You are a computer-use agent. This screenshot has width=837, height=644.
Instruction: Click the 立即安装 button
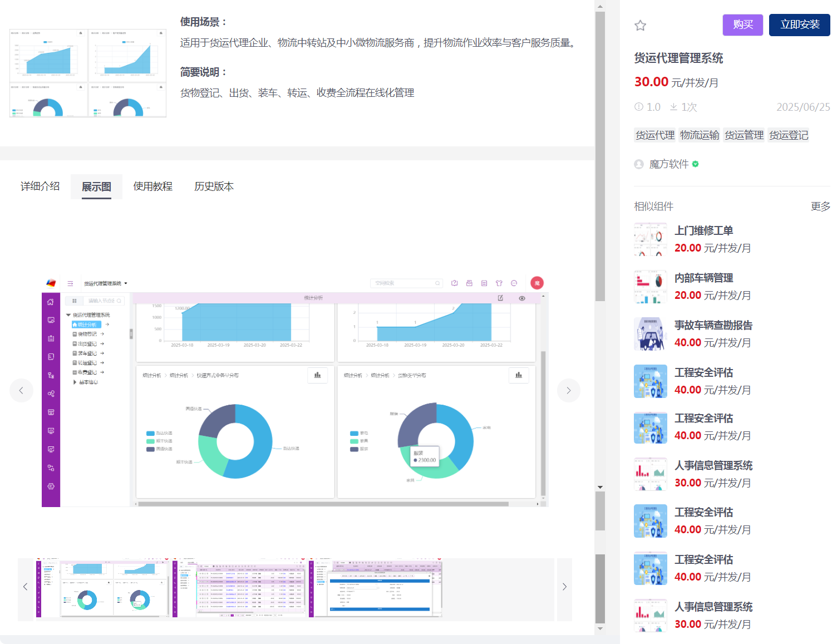tap(800, 25)
